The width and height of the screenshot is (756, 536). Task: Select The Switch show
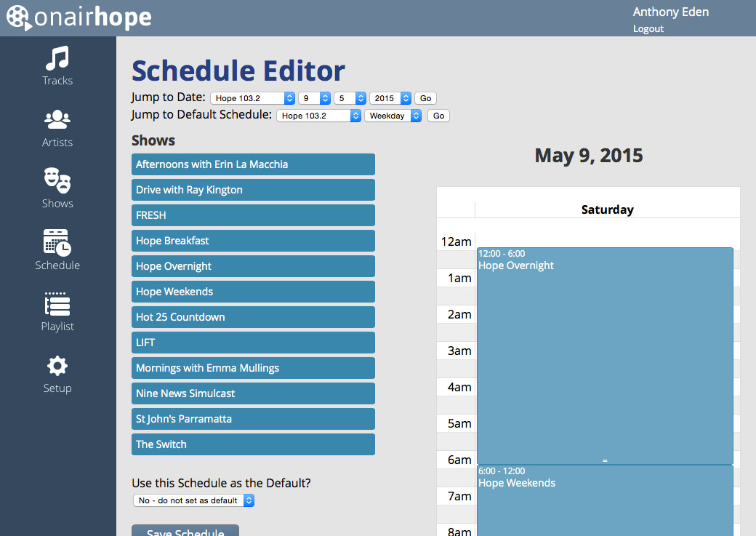(253, 444)
